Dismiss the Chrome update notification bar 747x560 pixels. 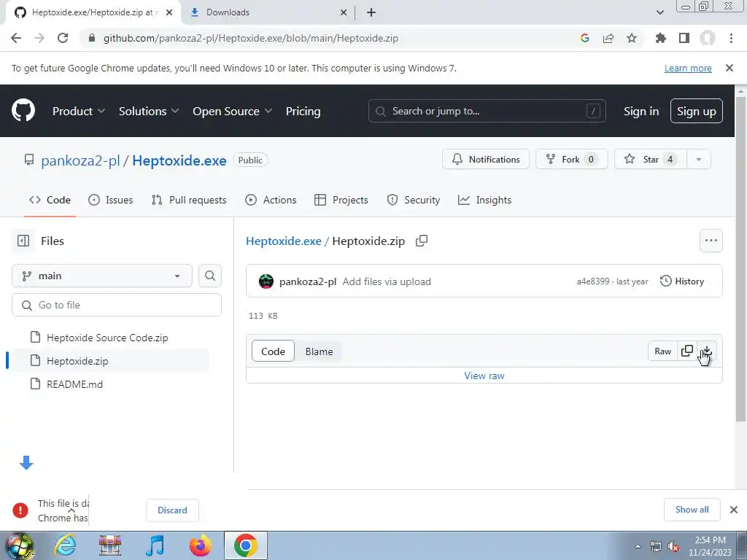click(x=729, y=68)
